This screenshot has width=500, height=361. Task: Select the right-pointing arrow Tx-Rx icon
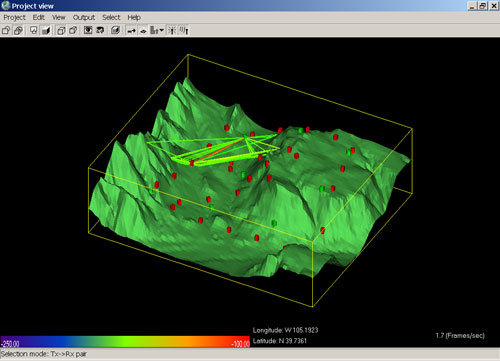pos(131,31)
